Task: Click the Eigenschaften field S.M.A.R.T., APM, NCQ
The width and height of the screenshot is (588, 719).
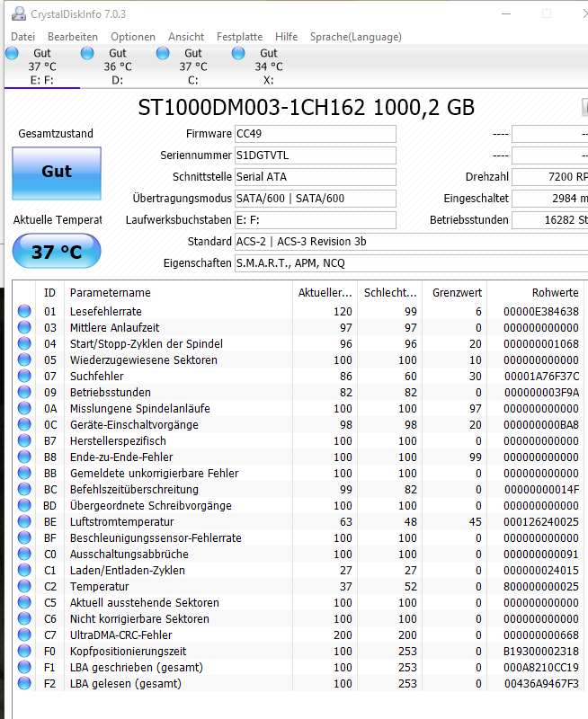Action: point(412,263)
